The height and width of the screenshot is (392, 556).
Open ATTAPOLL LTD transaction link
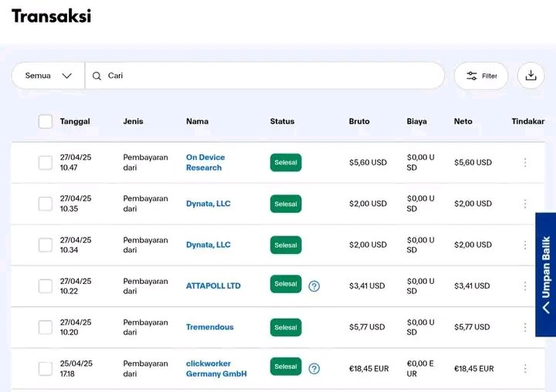[213, 286]
